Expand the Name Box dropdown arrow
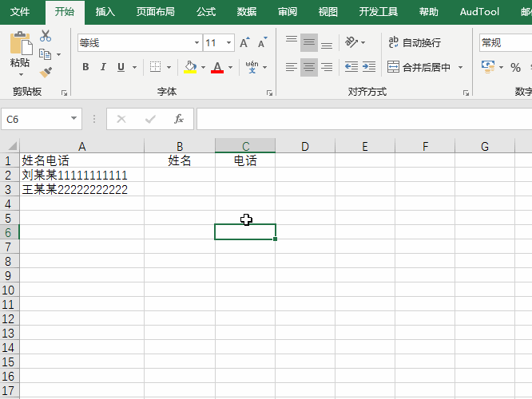 coord(73,118)
